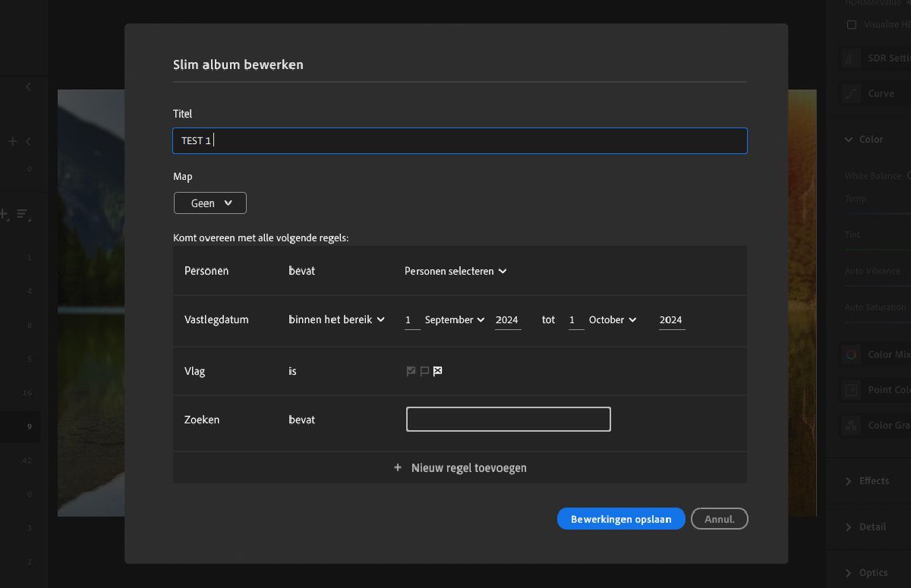Click the Bewerkingen opslaan button

pyautogui.click(x=621, y=518)
